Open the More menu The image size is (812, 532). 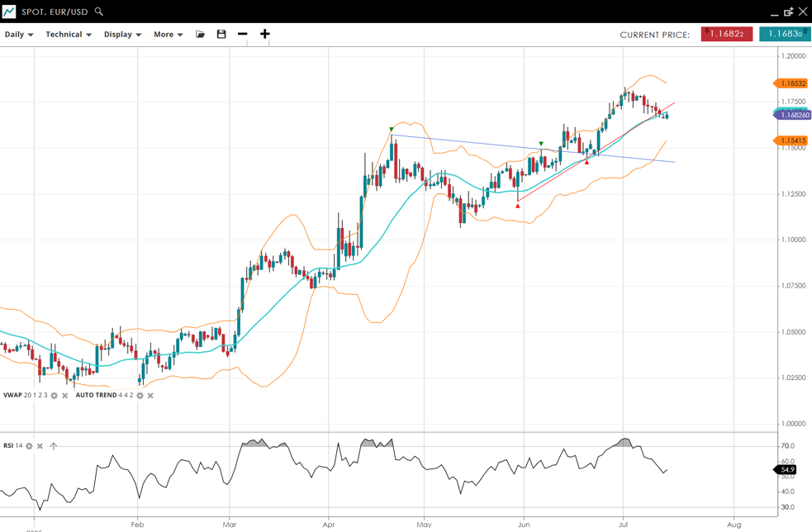click(x=168, y=35)
